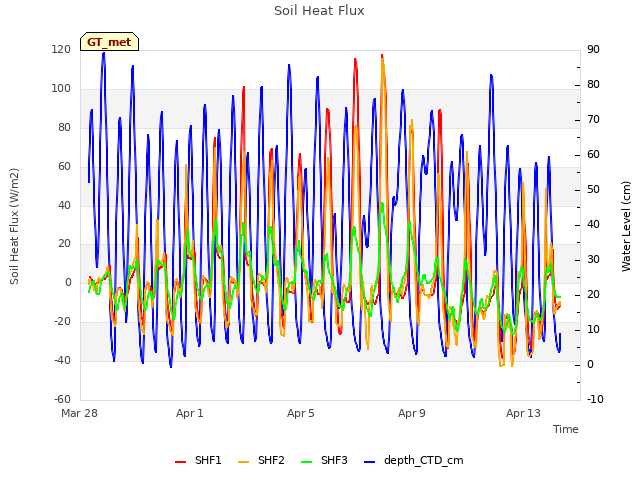
Task: Click the red SHF1 legend color marker
Action: [x=180, y=462]
